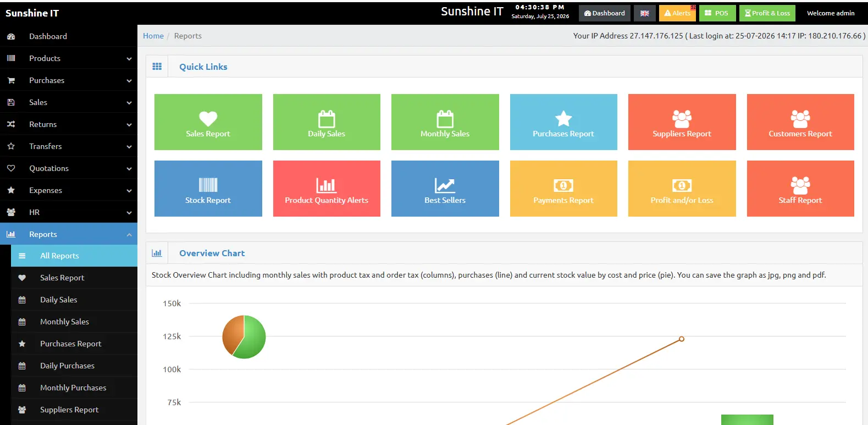Open Monthly Purchases in sidebar submenu
Viewport: 868px width, 425px height.
(x=74, y=388)
